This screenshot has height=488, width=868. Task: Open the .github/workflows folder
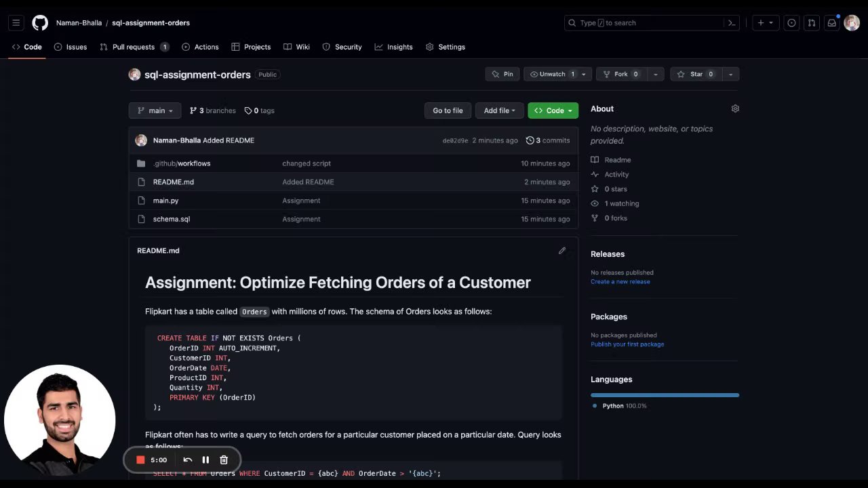pyautogui.click(x=182, y=163)
